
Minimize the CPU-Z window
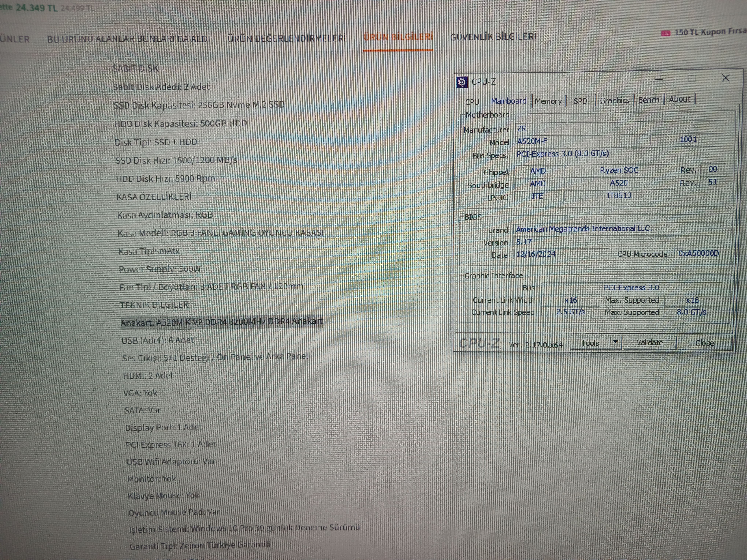tap(659, 80)
